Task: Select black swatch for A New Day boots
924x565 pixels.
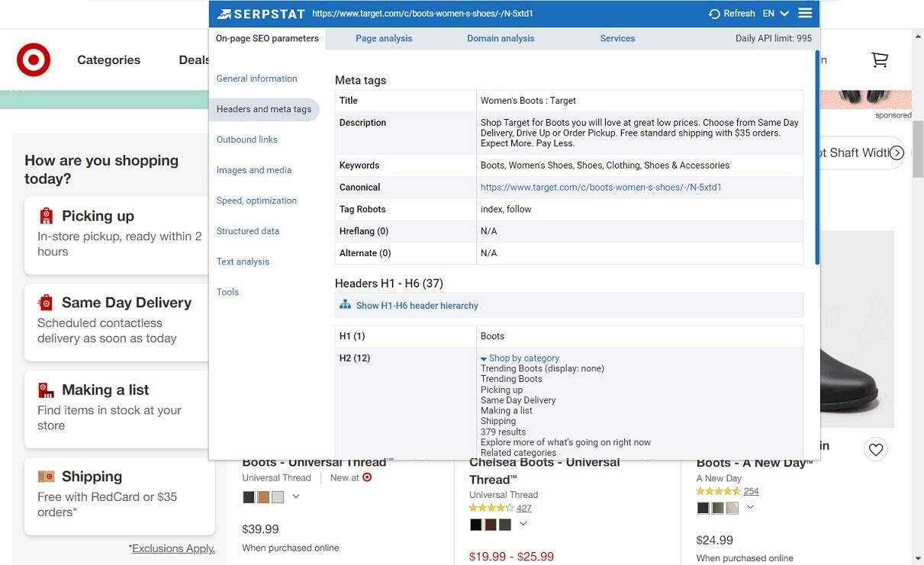Action: 703,508
